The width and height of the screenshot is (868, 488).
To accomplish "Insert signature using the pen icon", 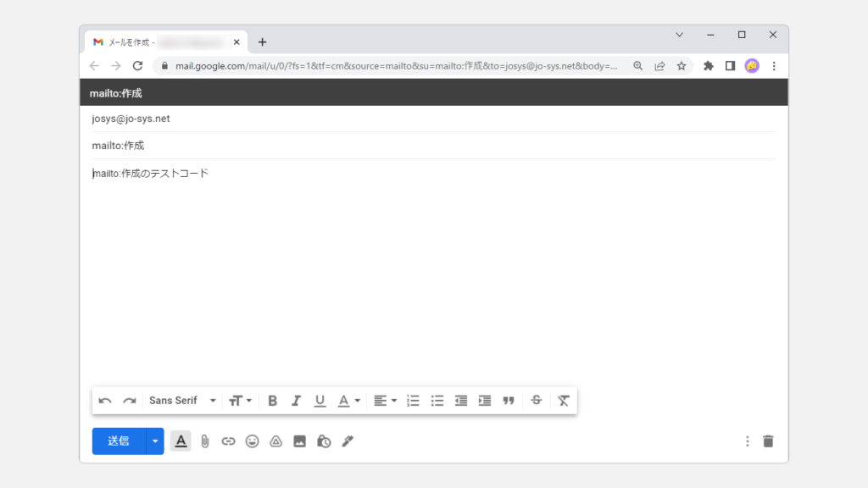I will [x=348, y=441].
